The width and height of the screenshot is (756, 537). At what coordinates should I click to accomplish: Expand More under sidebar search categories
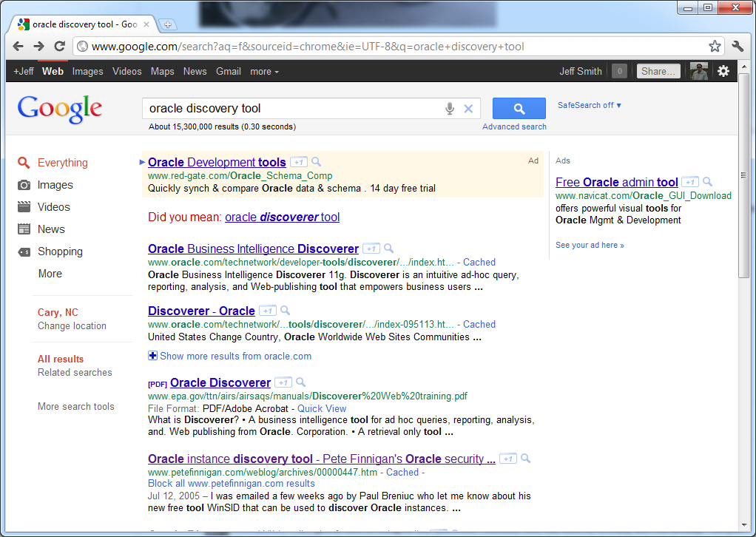coord(50,274)
